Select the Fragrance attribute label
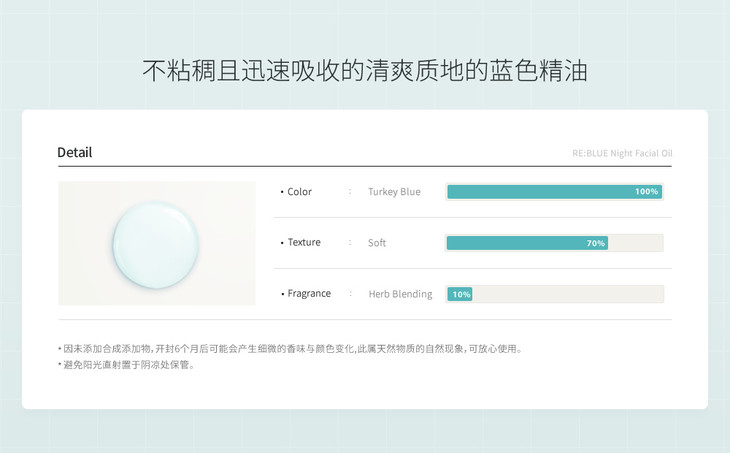Screen dimensions: 730x453 [x=309, y=294]
